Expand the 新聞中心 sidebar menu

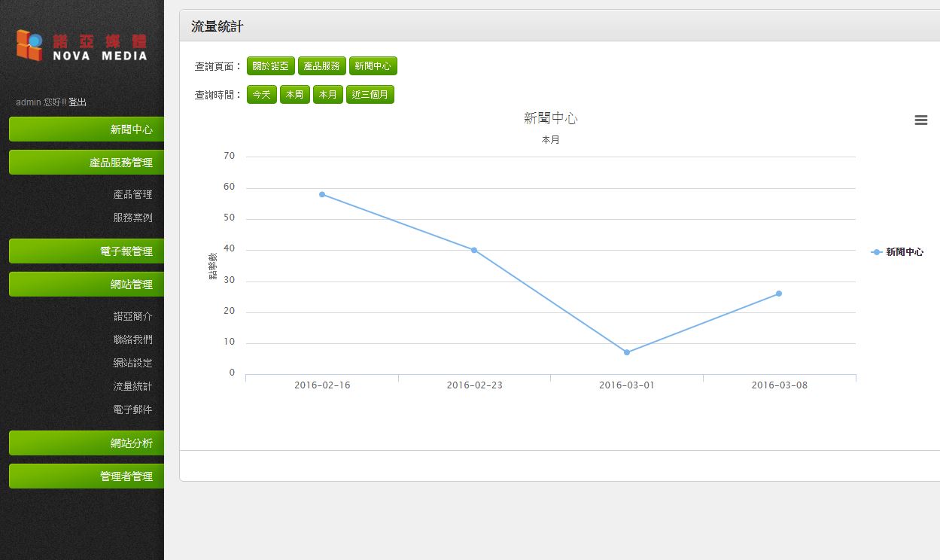pyautogui.click(x=87, y=129)
